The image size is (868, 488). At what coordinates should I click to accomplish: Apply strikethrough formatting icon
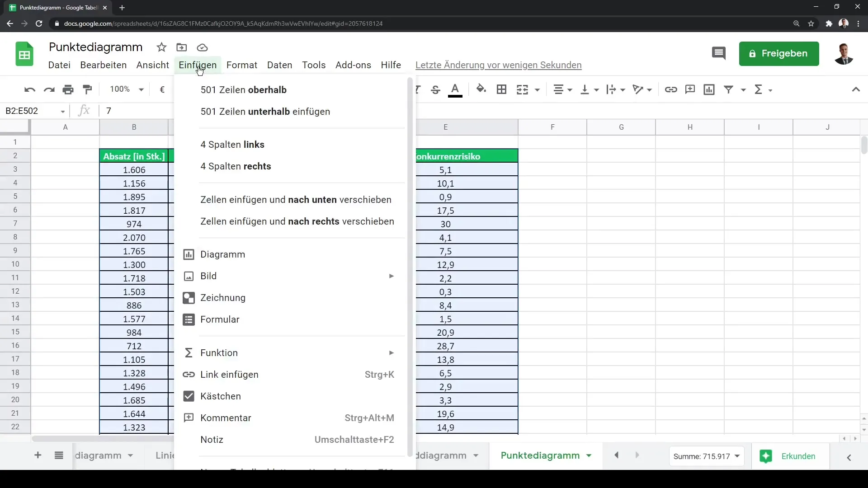coord(435,89)
